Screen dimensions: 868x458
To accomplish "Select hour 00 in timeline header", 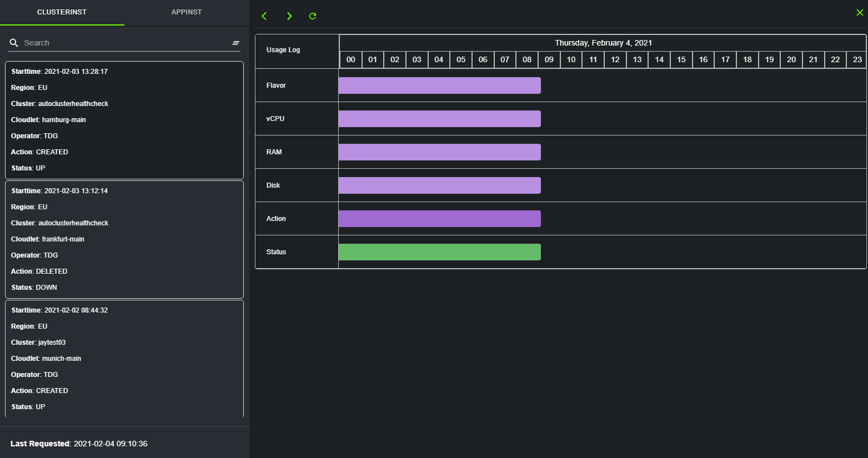I will (351, 59).
